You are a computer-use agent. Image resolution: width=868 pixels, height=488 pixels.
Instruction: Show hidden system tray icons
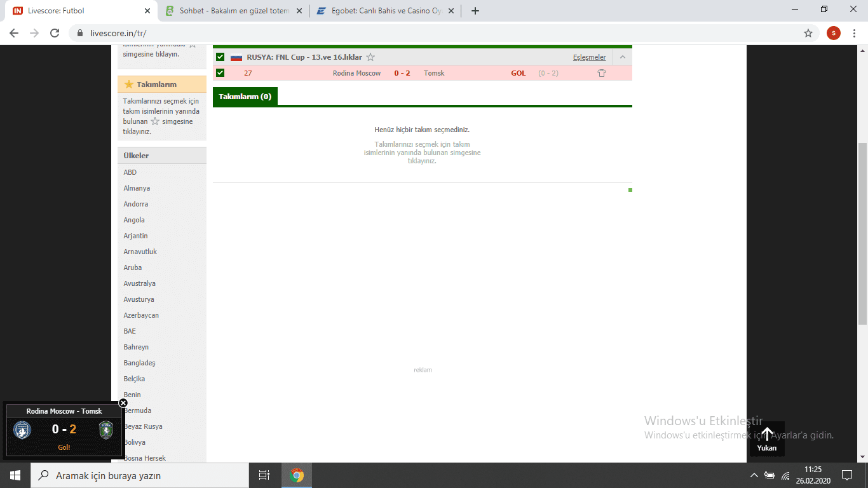[x=754, y=475]
